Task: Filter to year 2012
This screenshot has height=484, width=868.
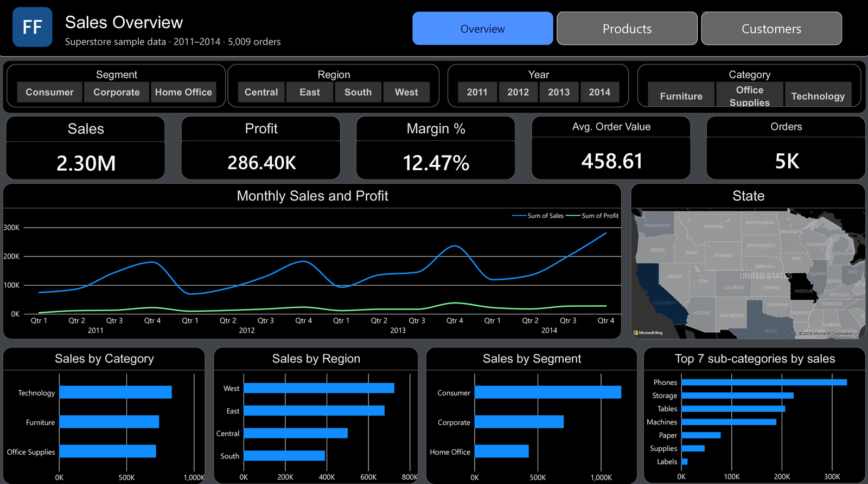Action: pos(518,92)
